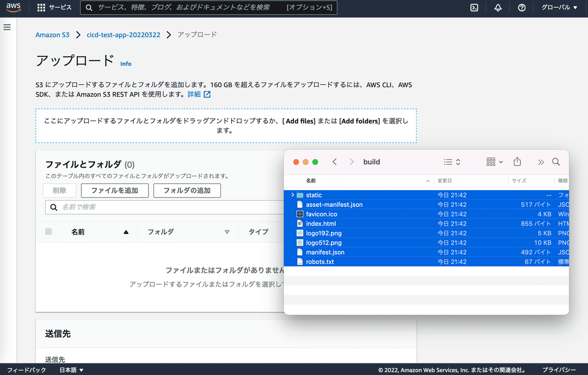Screen dimensions: 588x375
Task: Open the hamburger side navigation menu
Action: click(7, 27)
